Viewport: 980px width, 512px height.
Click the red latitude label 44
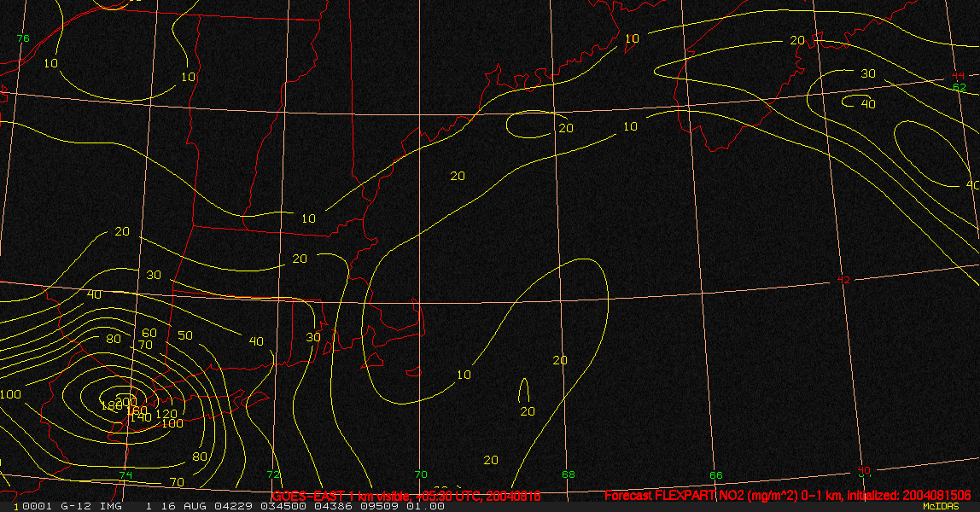958,77
